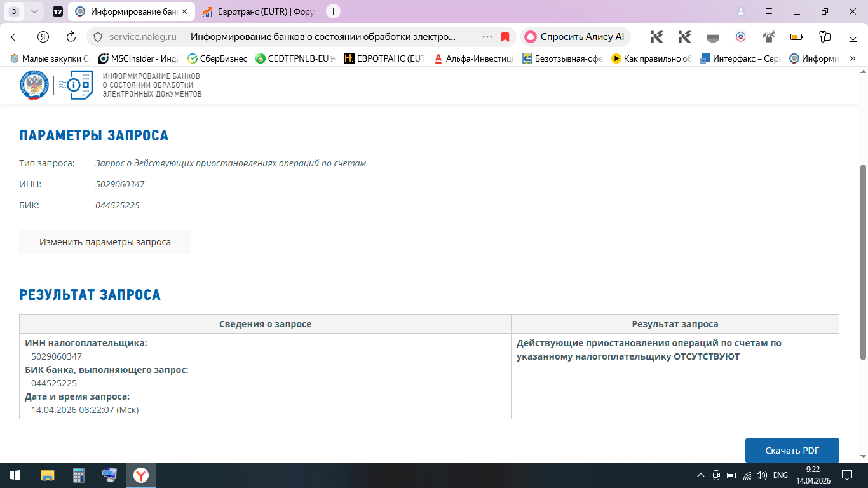The width and height of the screenshot is (868, 488).
Task: Open the Малые закупки bookmark
Action: tap(50, 58)
